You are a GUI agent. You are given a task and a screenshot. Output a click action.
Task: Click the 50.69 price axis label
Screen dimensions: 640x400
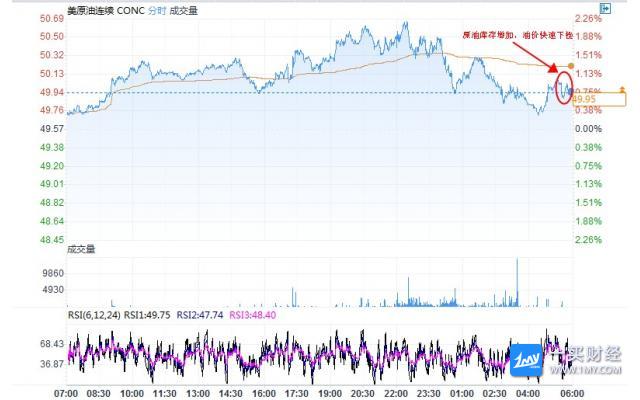[52, 18]
